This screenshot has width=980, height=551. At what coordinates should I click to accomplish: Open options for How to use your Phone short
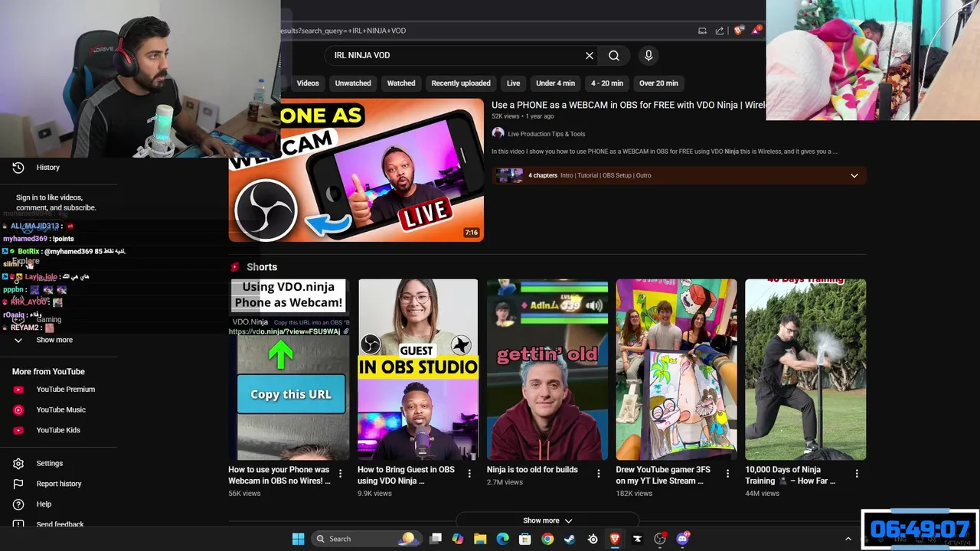click(340, 474)
